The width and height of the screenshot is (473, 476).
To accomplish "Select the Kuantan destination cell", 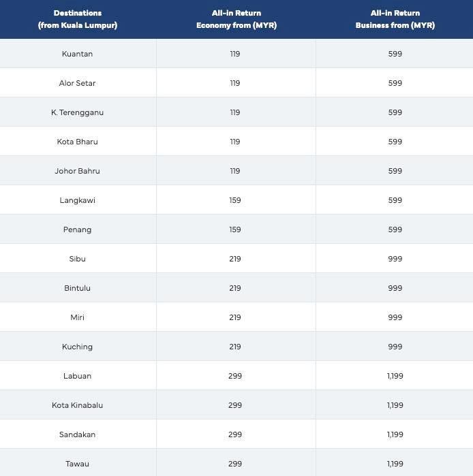I will (x=77, y=54).
